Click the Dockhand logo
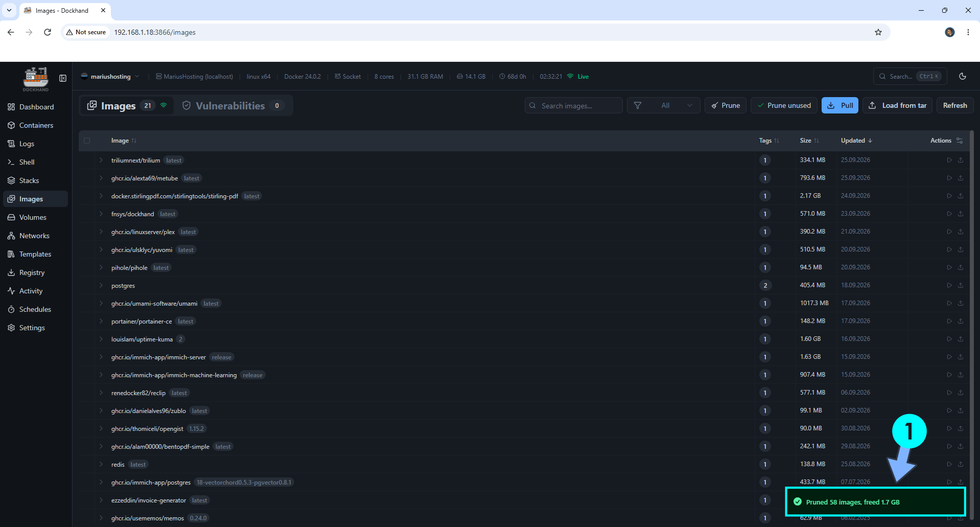 [x=36, y=79]
